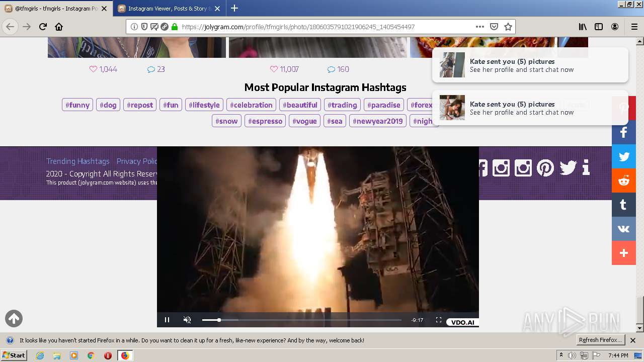Launch Internet Explorer from taskbar
Viewport: 644px width, 362px height.
[40, 355]
